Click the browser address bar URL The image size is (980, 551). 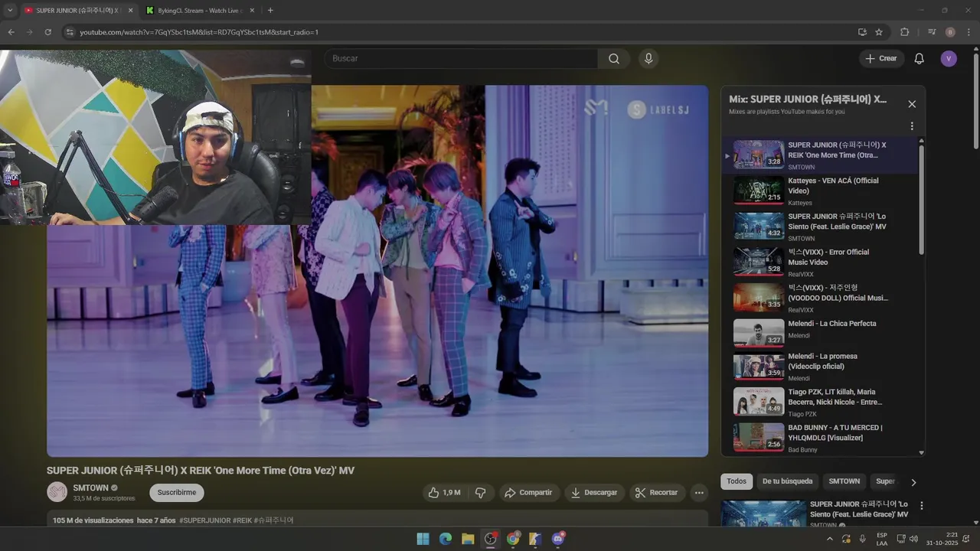(x=199, y=32)
